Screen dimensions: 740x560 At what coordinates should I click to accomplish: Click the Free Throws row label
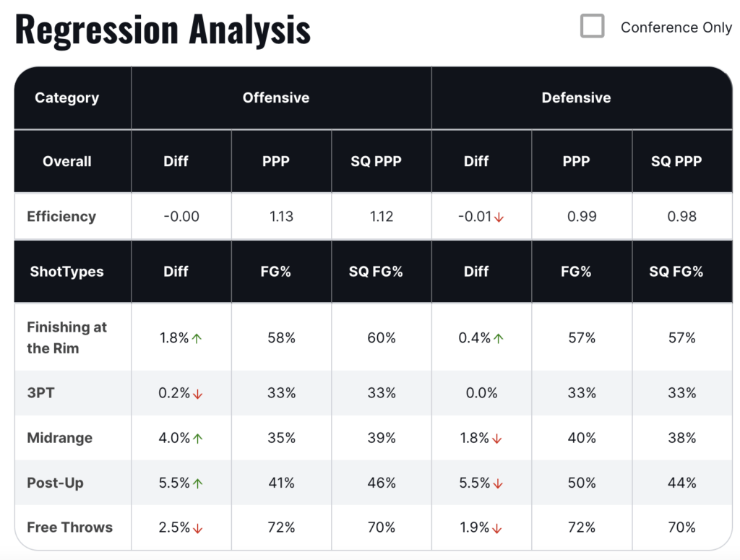pyautogui.click(x=69, y=527)
